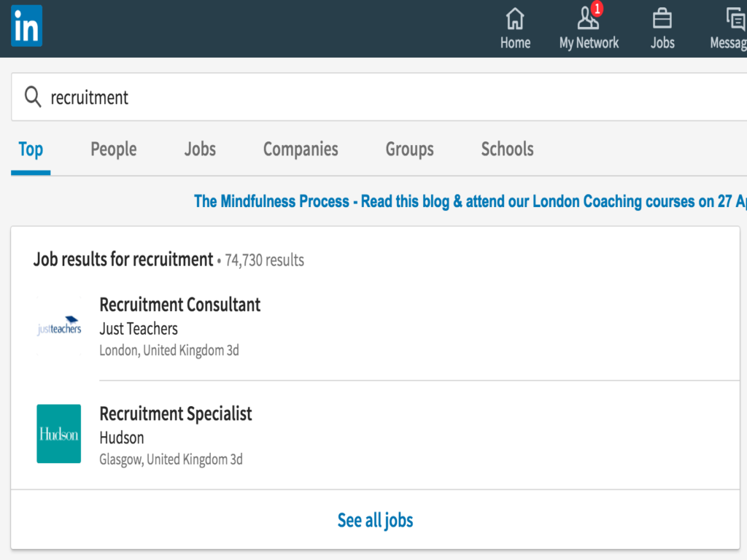Click London, United Kingdom 3d text
This screenshot has height=560, width=747.
169,351
